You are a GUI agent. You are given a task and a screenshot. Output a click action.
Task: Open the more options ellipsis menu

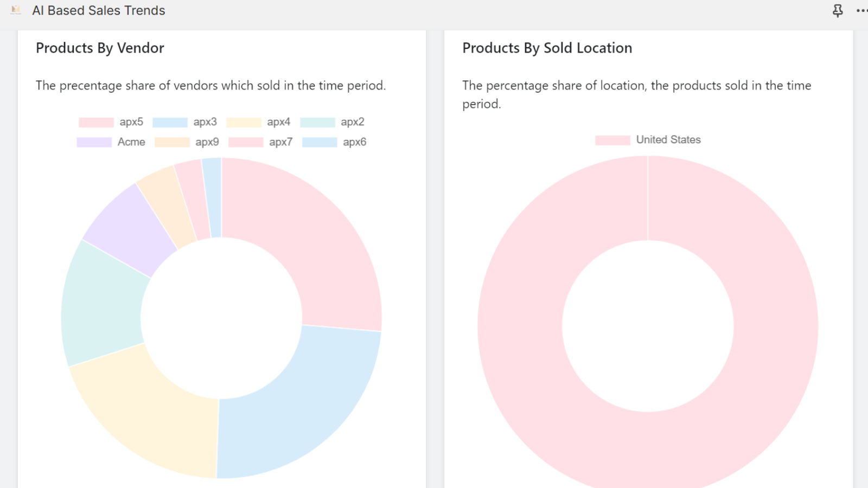click(x=861, y=11)
